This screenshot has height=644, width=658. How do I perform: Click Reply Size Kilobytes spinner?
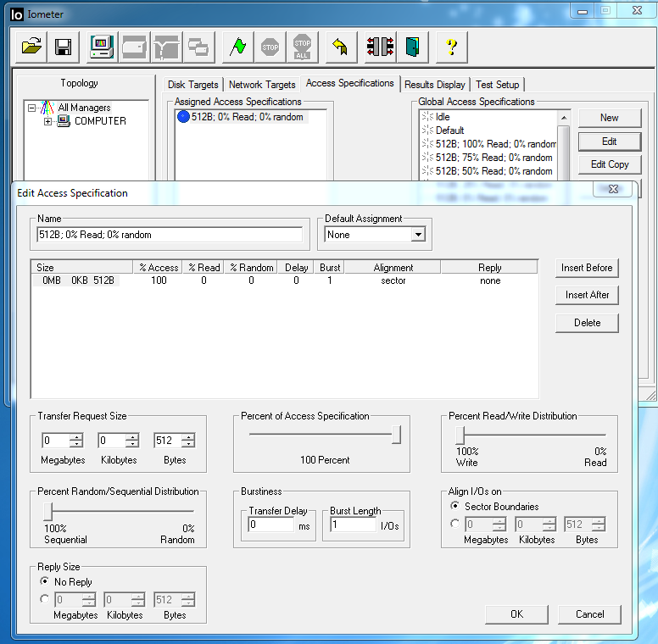(138, 600)
